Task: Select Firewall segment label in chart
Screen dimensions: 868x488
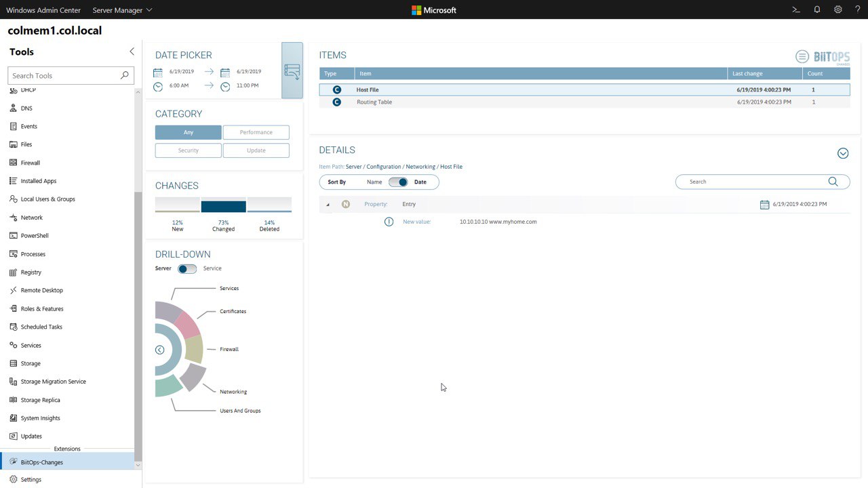Action: coord(229,349)
